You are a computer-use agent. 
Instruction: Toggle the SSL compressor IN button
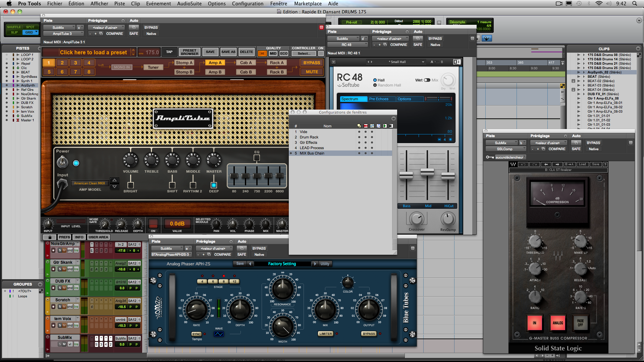click(x=535, y=323)
